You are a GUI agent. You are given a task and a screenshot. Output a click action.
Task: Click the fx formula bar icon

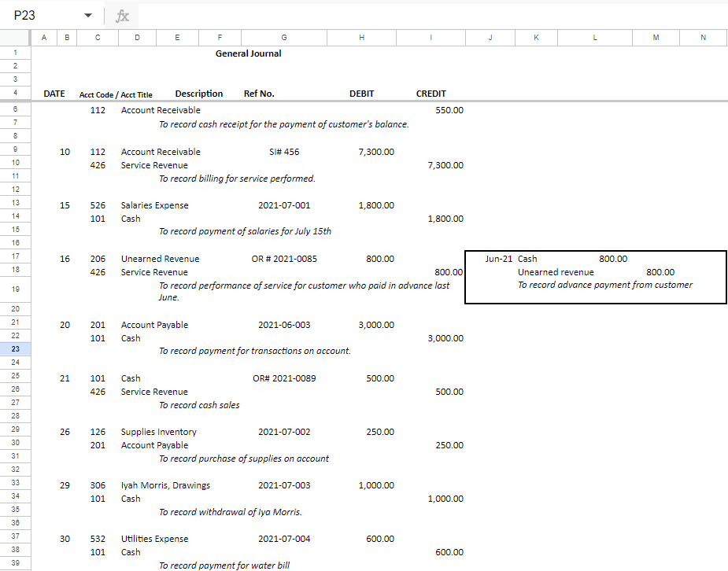click(x=122, y=17)
